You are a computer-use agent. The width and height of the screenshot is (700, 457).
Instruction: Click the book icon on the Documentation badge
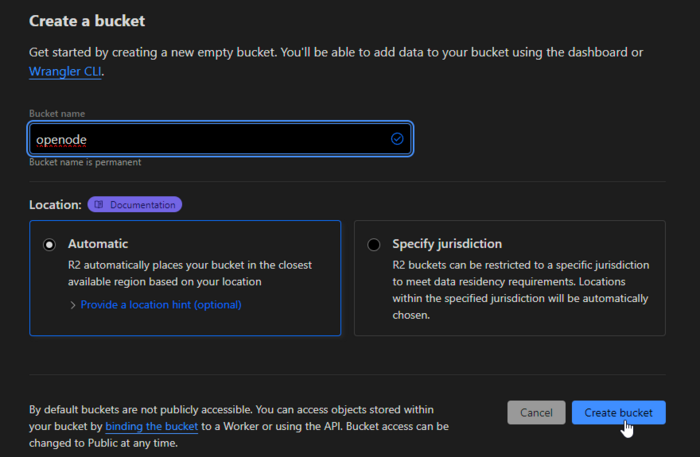[99, 205]
